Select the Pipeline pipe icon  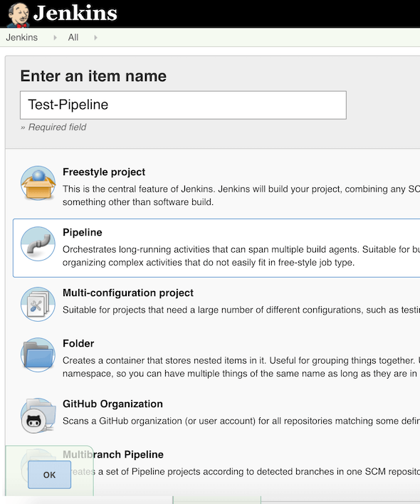(38, 243)
